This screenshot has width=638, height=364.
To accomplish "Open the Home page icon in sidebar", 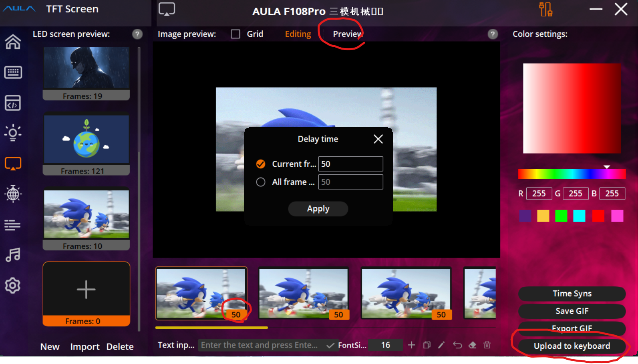I will point(13,42).
